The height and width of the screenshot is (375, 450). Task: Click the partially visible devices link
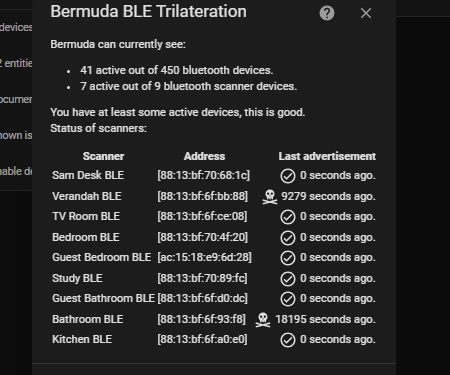(16, 27)
